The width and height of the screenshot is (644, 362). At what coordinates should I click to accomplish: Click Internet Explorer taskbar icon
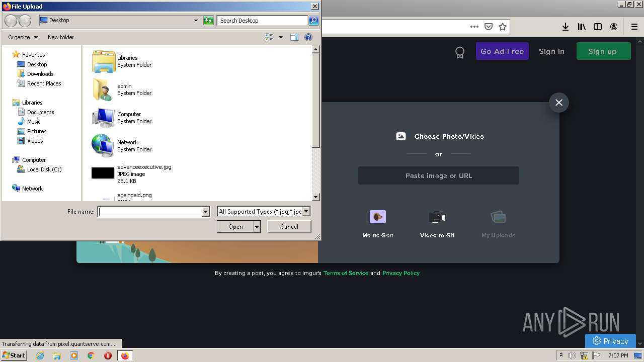point(40,355)
